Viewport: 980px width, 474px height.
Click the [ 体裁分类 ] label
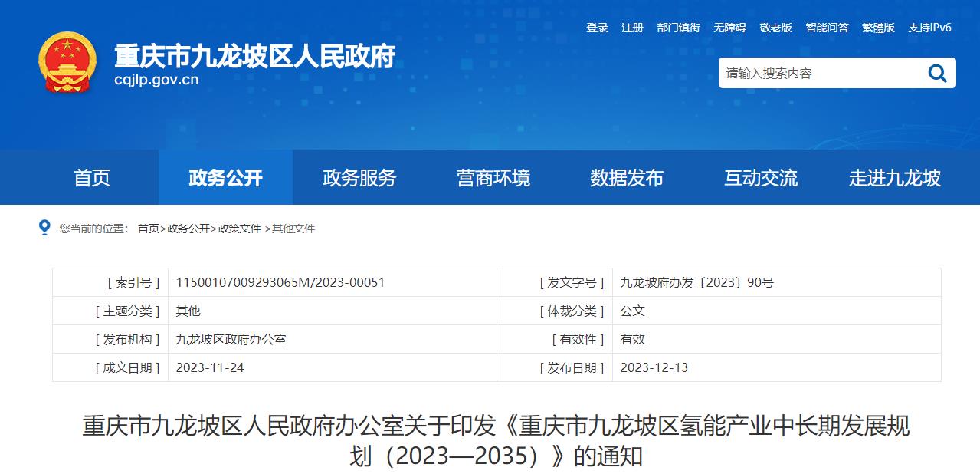point(572,311)
